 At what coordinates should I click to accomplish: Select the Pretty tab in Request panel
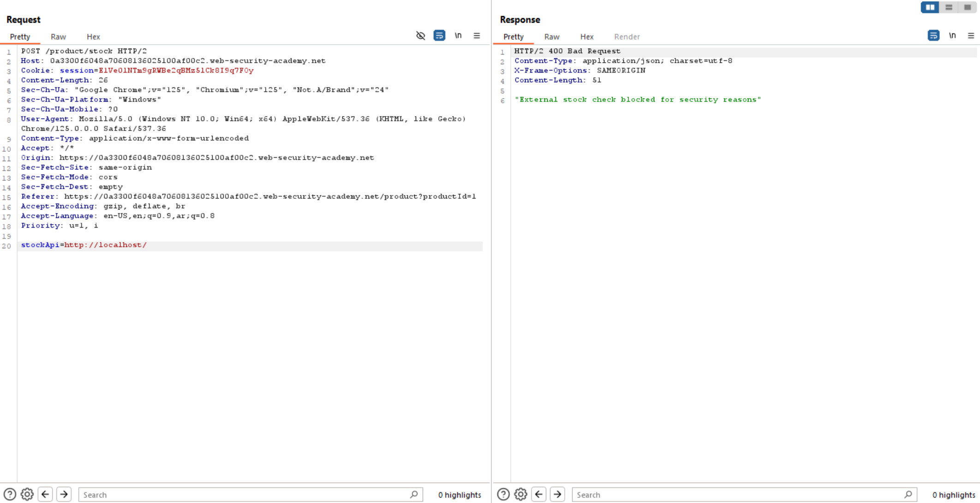tap(20, 36)
